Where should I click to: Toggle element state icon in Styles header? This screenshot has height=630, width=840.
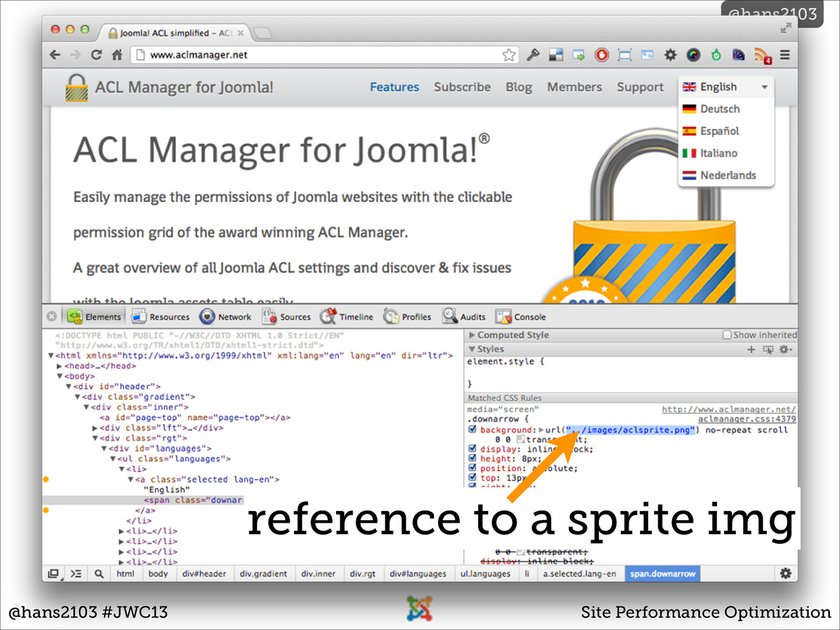768,349
